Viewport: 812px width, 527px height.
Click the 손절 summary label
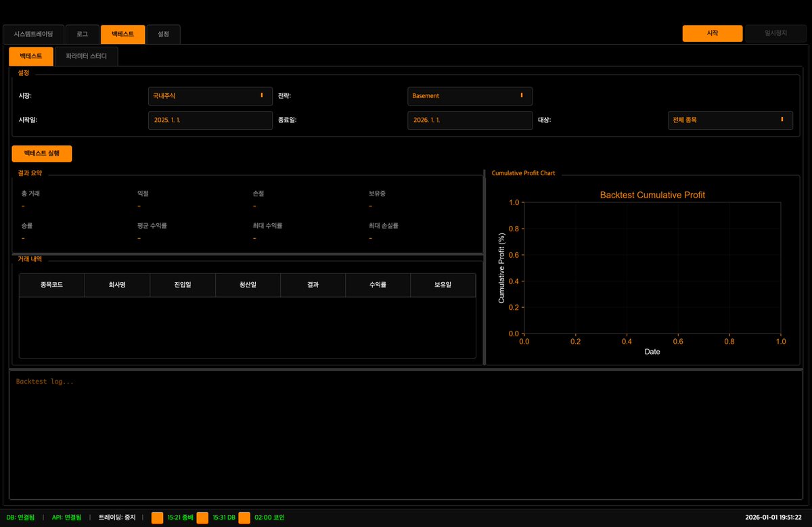tap(259, 193)
